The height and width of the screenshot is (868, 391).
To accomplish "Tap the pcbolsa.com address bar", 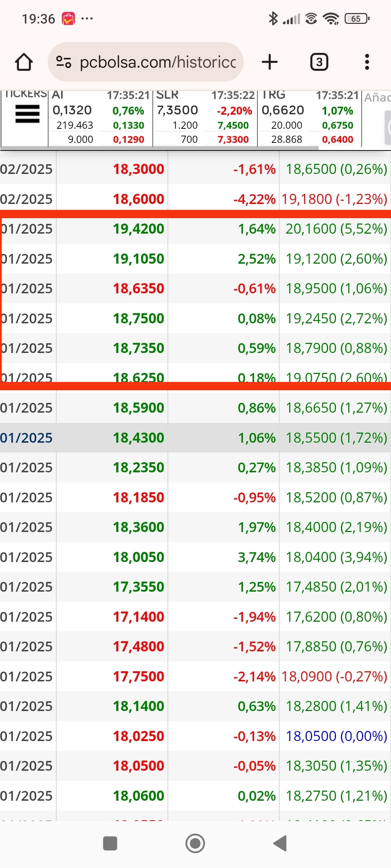I will click(146, 62).
